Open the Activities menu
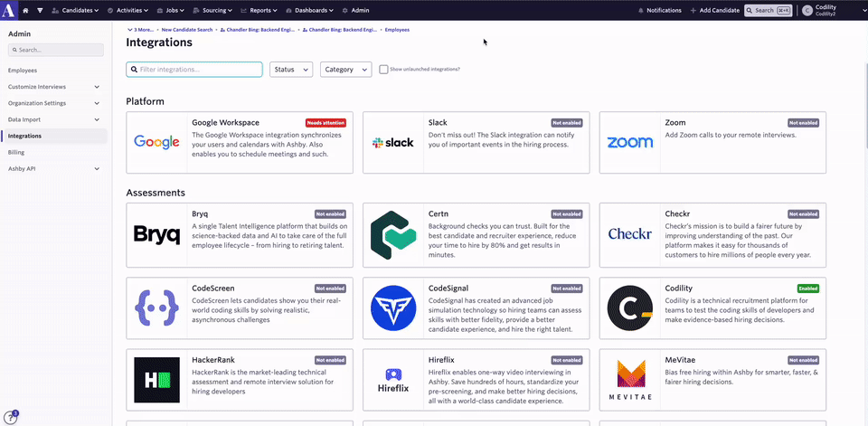 coord(127,11)
